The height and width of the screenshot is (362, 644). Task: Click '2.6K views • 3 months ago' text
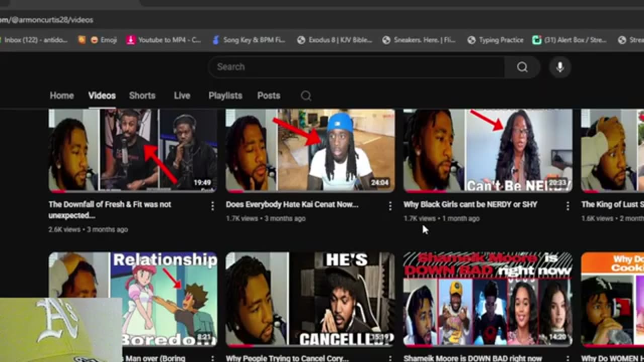click(88, 229)
